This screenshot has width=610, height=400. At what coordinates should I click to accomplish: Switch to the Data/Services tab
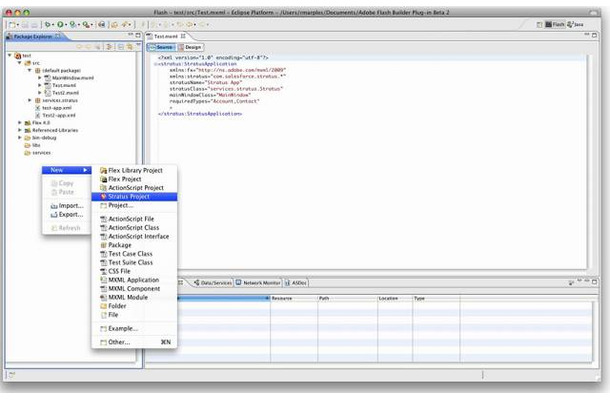coord(213,283)
